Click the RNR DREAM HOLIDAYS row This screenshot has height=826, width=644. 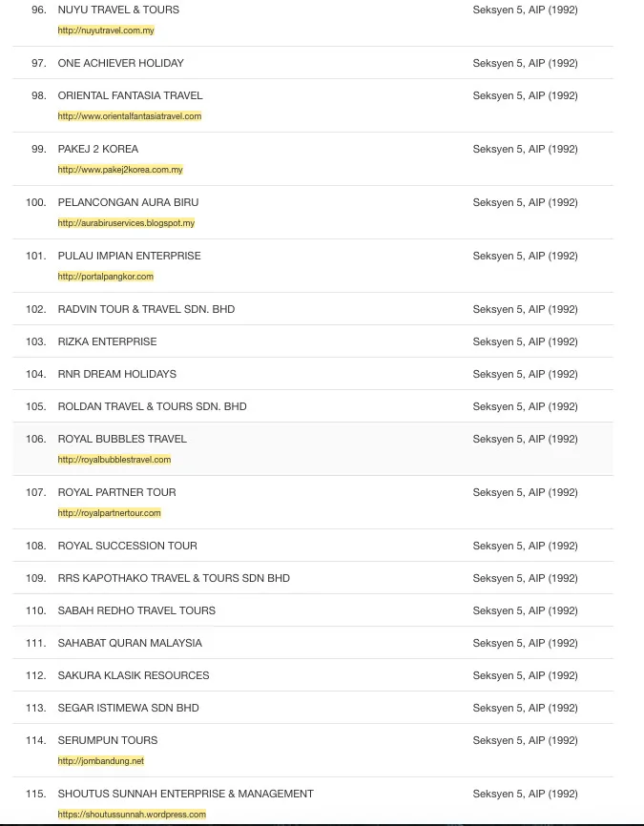pyautogui.click(x=117, y=374)
